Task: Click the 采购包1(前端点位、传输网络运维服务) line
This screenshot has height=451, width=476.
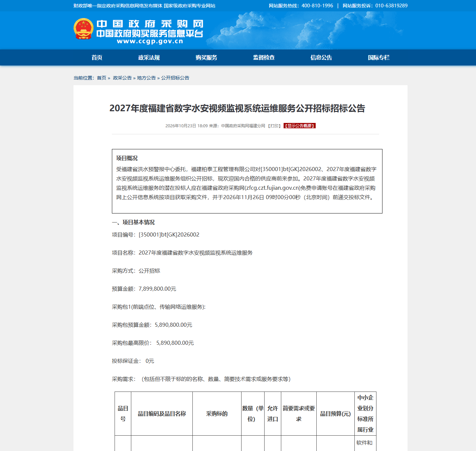Action: tap(159, 307)
